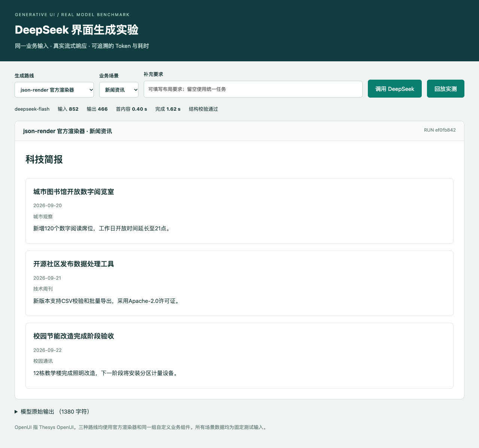The height and width of the screenshot is (448, 479).
Task: Click the summary mentioning Apache-2.0许可证
Action: pyautogui.click(x=107, y=301)
